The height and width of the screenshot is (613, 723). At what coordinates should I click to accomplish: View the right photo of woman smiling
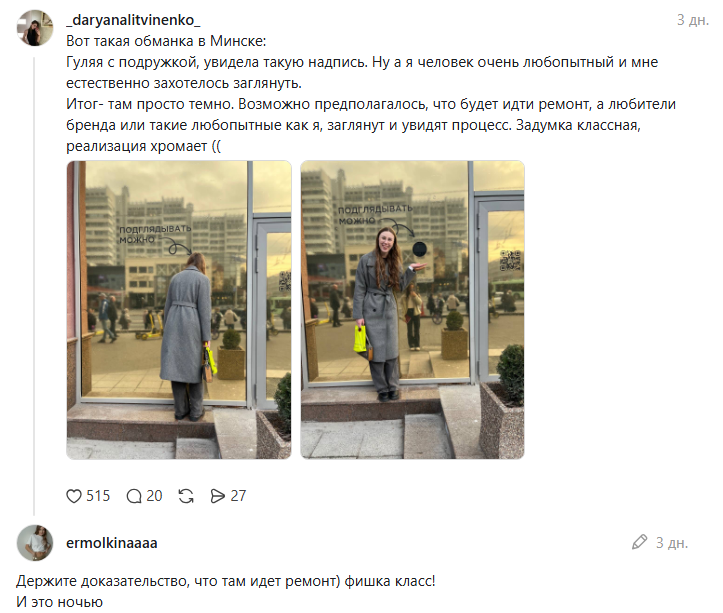(x=412, y=309)
